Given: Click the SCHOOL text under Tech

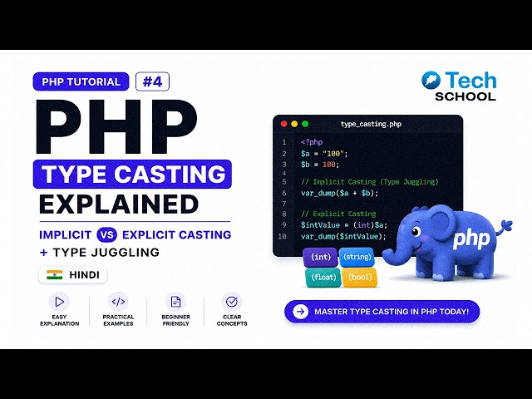Looking at the screenshot, I should pyautogui.click(x=465, y=96).
